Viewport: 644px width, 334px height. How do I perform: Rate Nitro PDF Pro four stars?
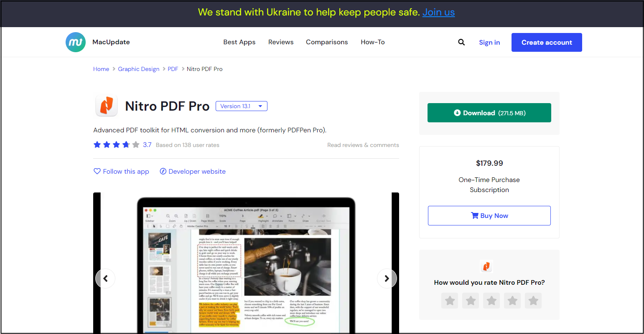click(x=512, y=301)
